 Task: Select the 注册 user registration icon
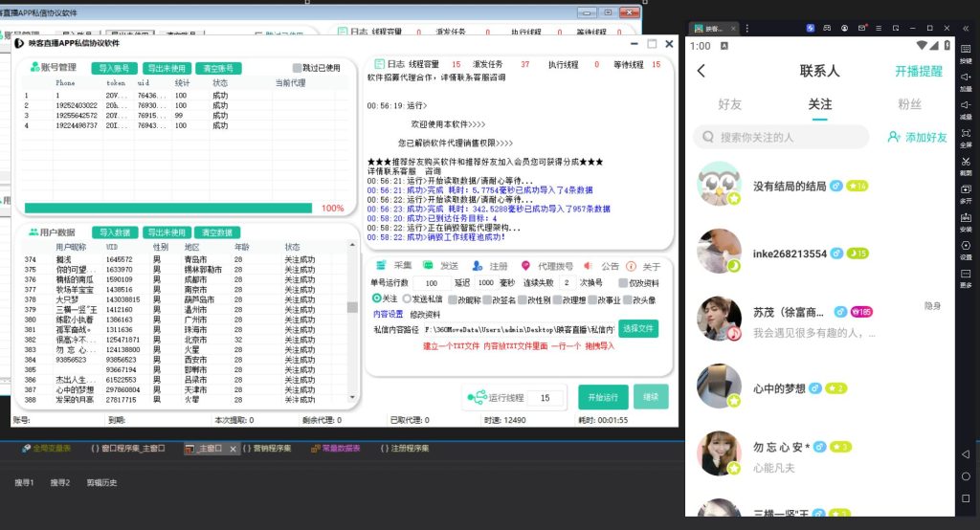coord(477,266)
